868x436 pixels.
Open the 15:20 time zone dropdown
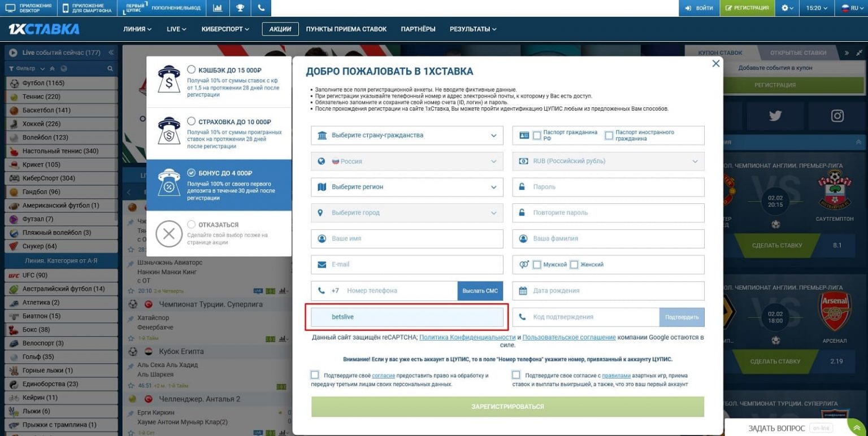[x=817, y=8]
